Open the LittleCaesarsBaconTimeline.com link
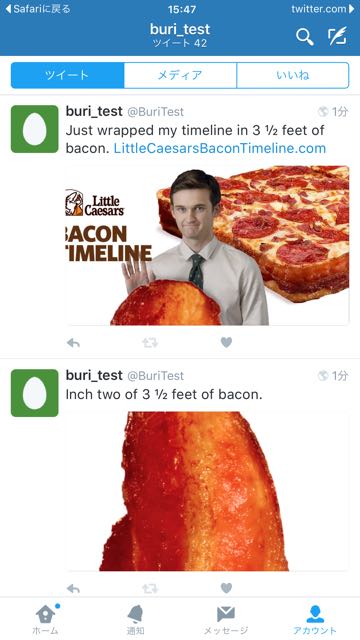Screen dimensions: 360x640 click(220, 148)
